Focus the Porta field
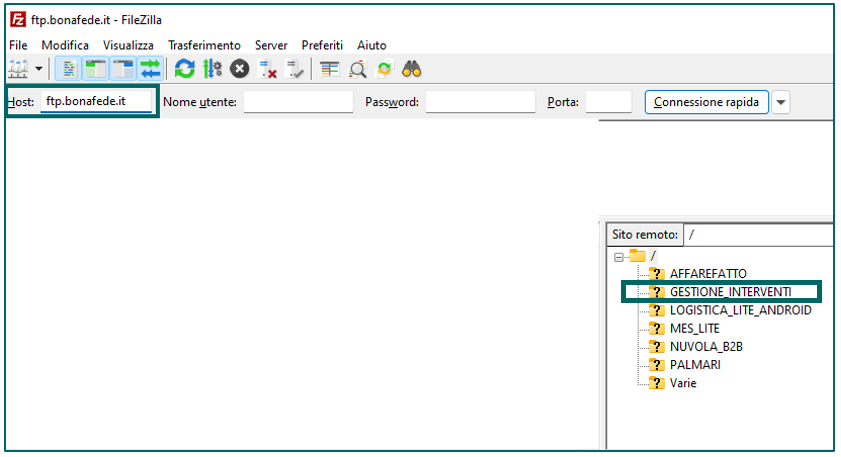841x457 pixels. click(x=609, y=101)
